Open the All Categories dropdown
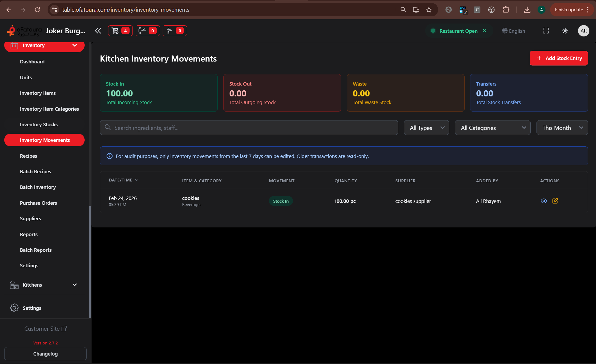The height and width of the screenshot is (364, 596). 492,128
